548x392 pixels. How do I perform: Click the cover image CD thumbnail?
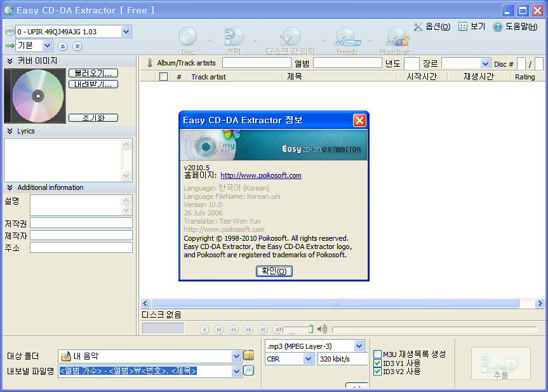[x=35, y=96]
